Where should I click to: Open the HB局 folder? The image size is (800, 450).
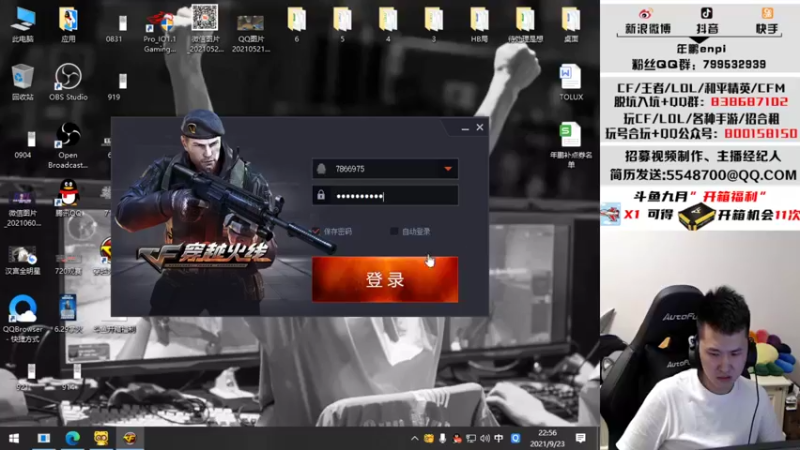coord(479,24)
